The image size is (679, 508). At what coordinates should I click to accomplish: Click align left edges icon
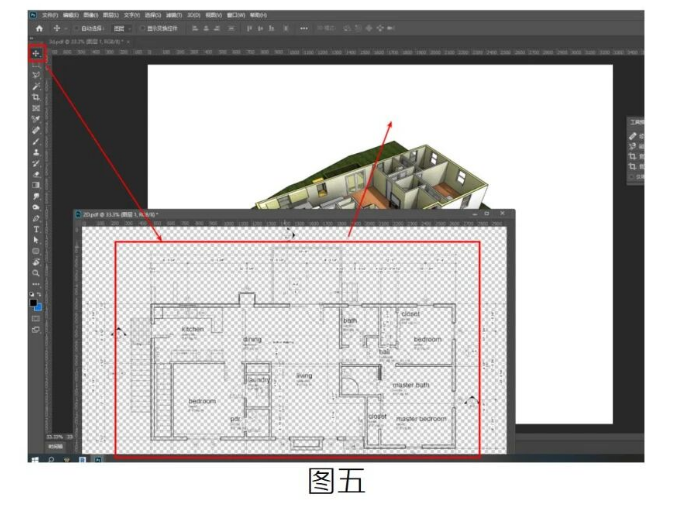195,29
